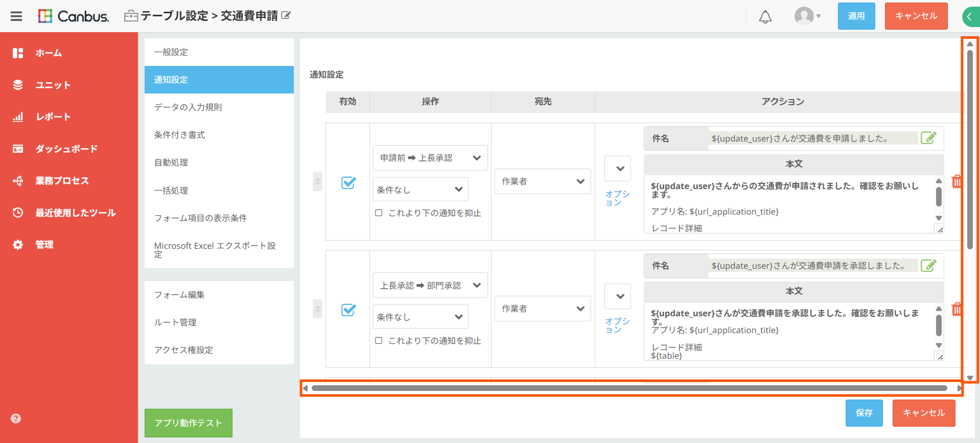This screenshot has width=980, height=443.
Task: Collapse the green side panel arrow
Action: tap(970, 17)
